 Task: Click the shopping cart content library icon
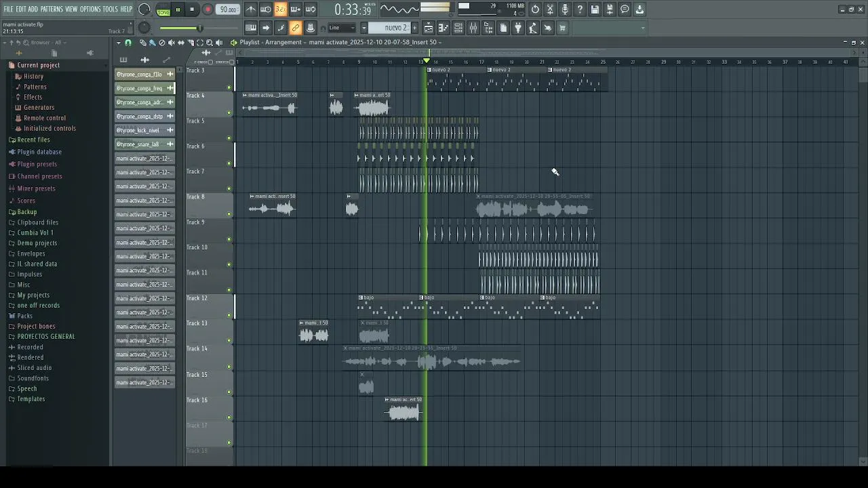point(562,28)
